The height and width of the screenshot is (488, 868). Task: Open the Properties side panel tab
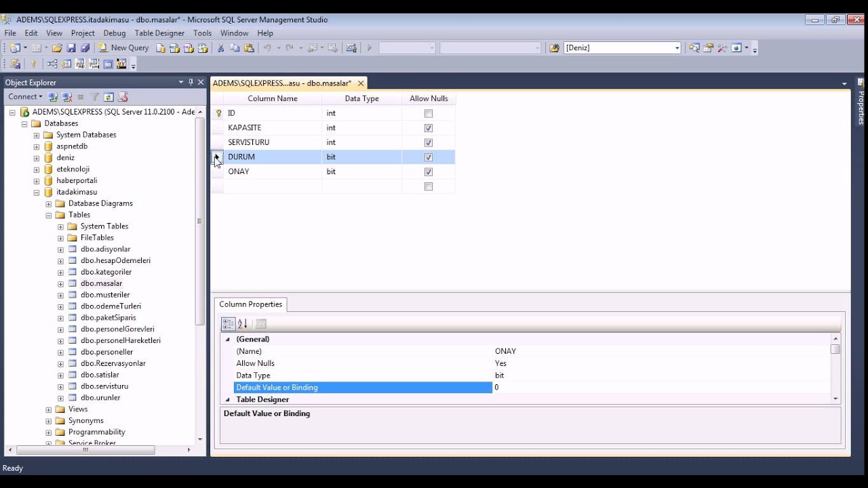pos(861,102)
